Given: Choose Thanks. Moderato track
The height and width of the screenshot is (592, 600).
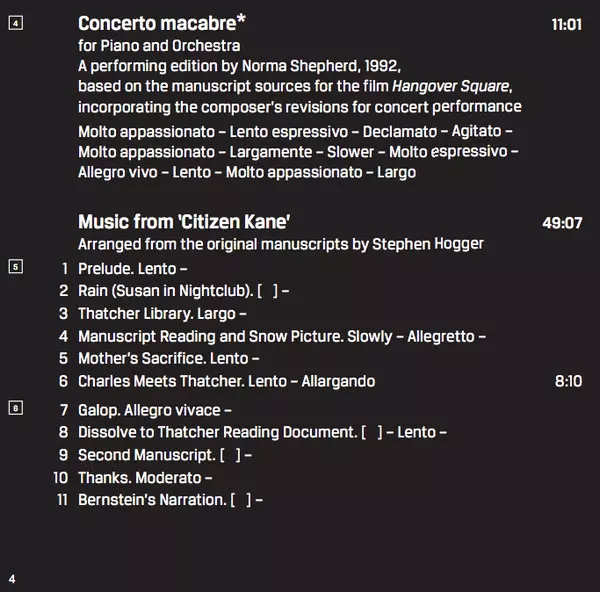Looking at the screenshot, I should pyautogui.click(x=144, y=477).
